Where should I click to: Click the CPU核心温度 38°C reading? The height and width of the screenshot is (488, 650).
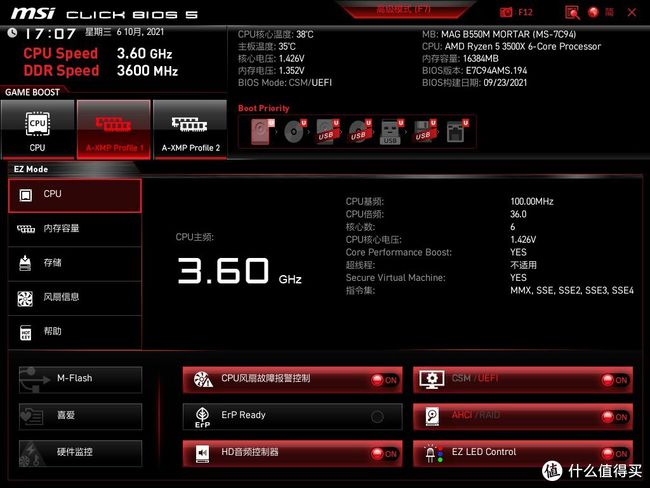(x=276, y=34)
